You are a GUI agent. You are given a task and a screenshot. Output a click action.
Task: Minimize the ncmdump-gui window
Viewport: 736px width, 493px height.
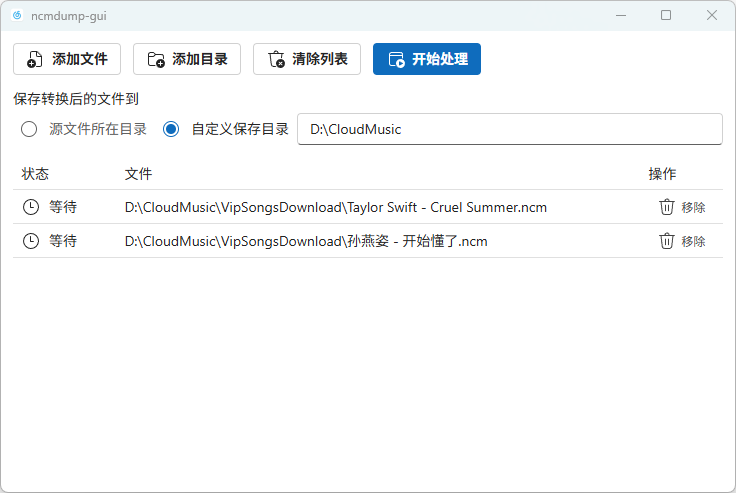click(x=620, y=15)
